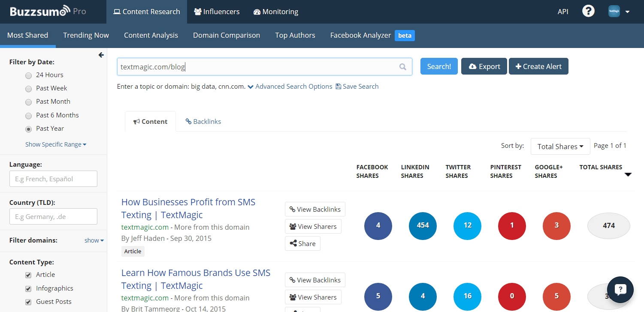Click the Google+ shares circle showing 3

(556, 225)
